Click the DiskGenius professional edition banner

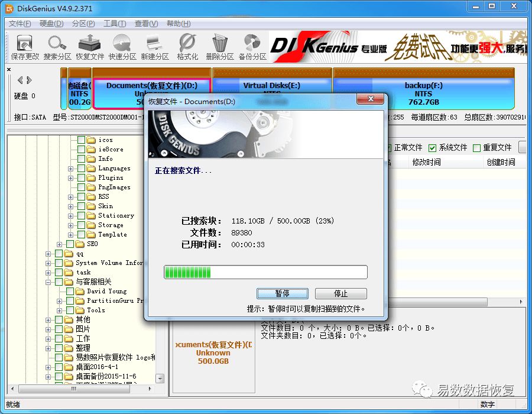398,47
